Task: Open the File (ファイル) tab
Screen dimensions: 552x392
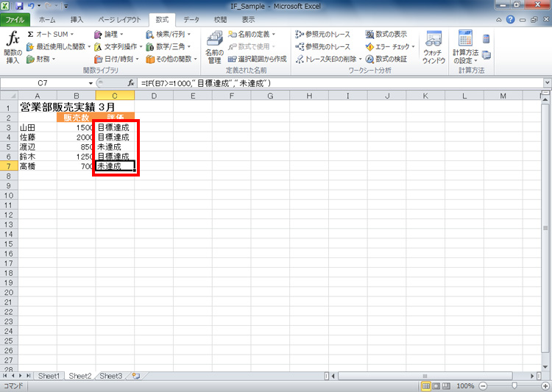Action: tap(15, 20)
